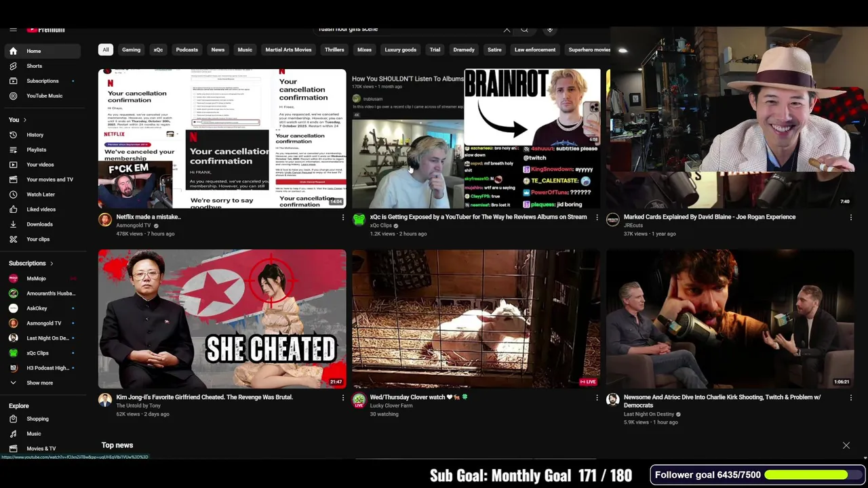Screen dimensions: 868x488
Task: Select the Thrillers filter chip
Action: [x=334, y=49]
